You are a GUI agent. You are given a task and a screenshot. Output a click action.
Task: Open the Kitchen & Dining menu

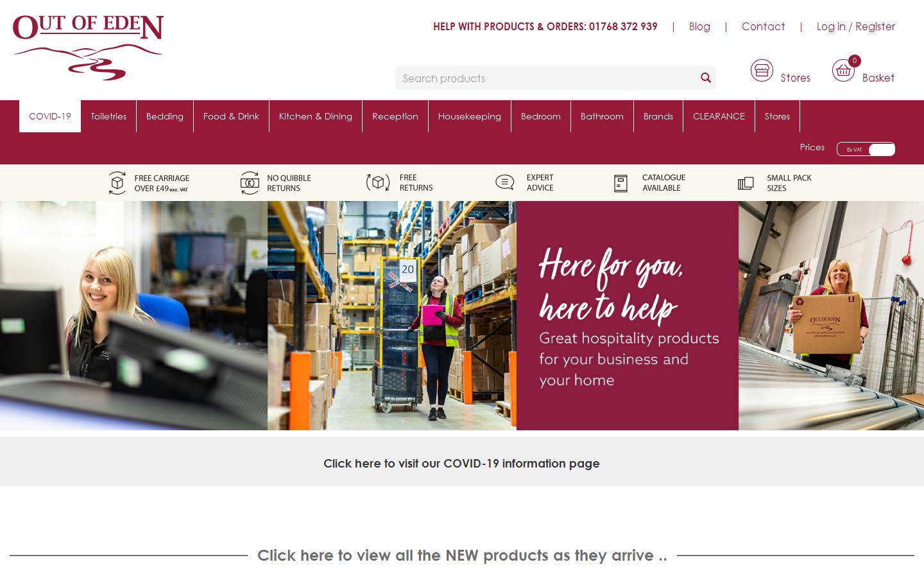pyautogui.click(x=316, y=116)
